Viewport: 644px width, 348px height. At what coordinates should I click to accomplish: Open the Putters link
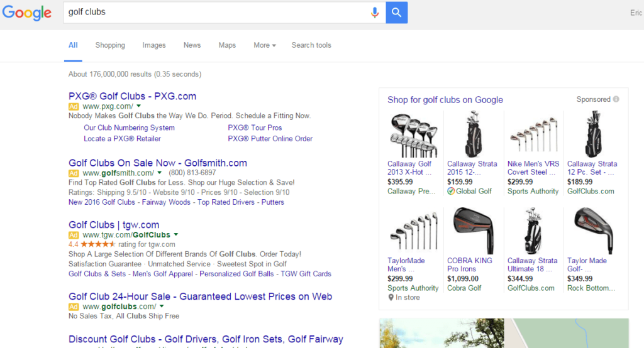(x=273, y=202)
